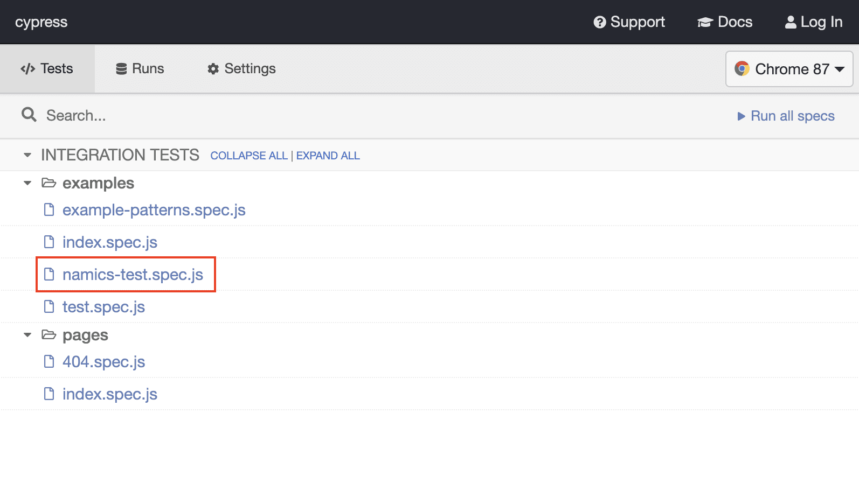This screenshot has height=504, width=859.
Task: Collapse the INTEGRATION TESTS section caret
Action: click(27, 155)
